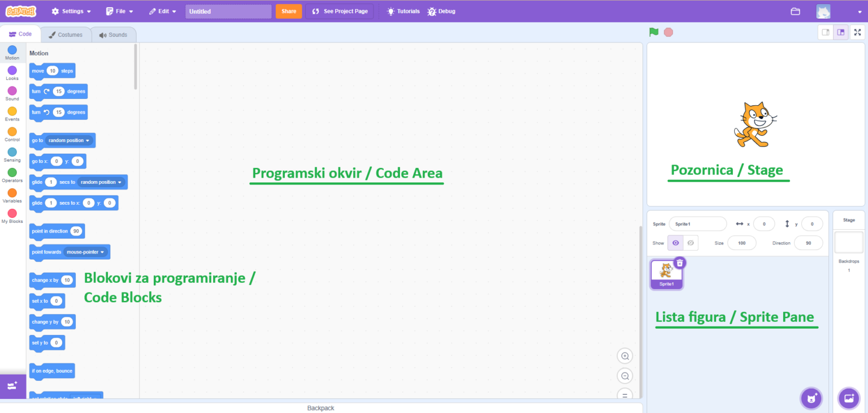Open the My Stuff folder icon
Viewport: 868px width, 413px height.
[795, 11]
